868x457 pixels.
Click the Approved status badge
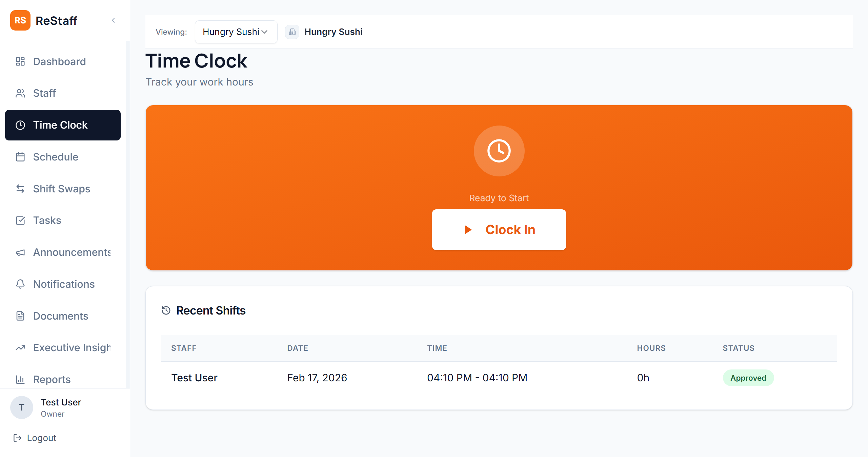tap(748, 378)
